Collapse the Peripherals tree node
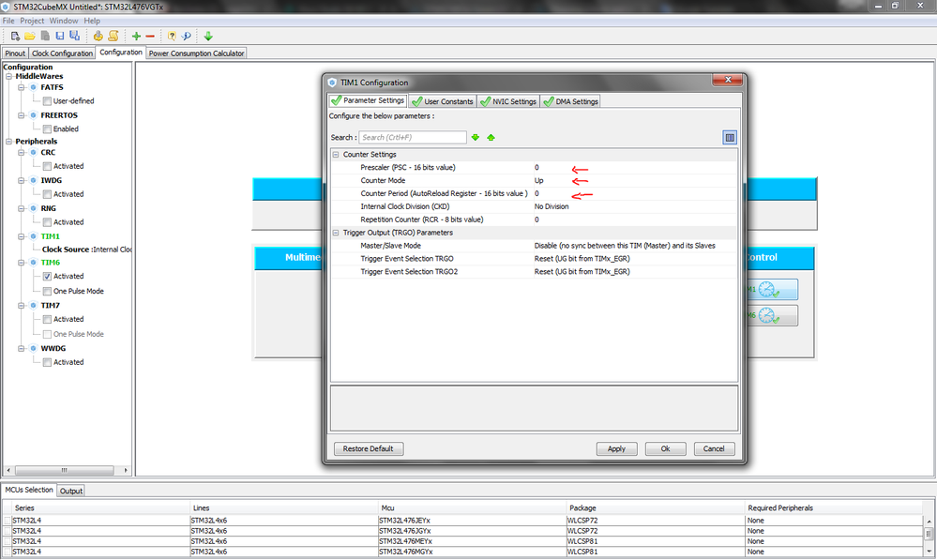 tap(9, 142)
